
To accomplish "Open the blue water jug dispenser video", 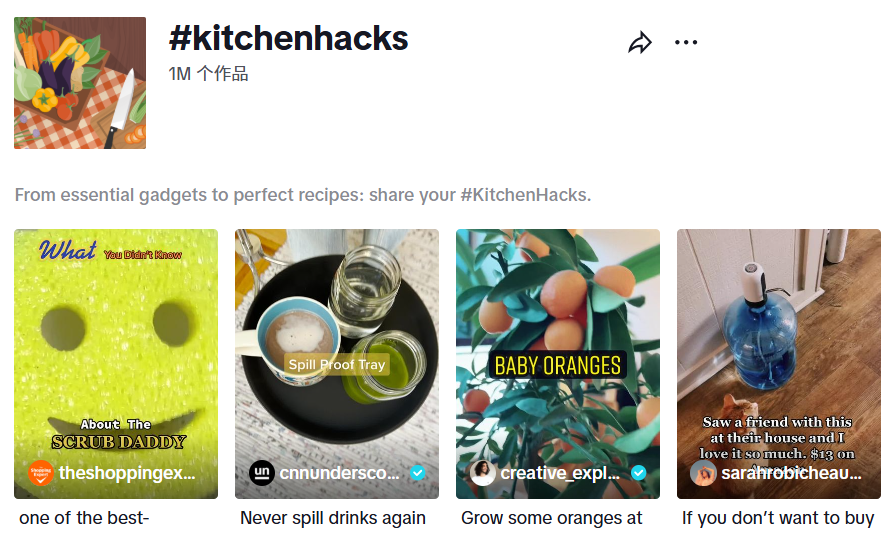I will tap(779, 340).
